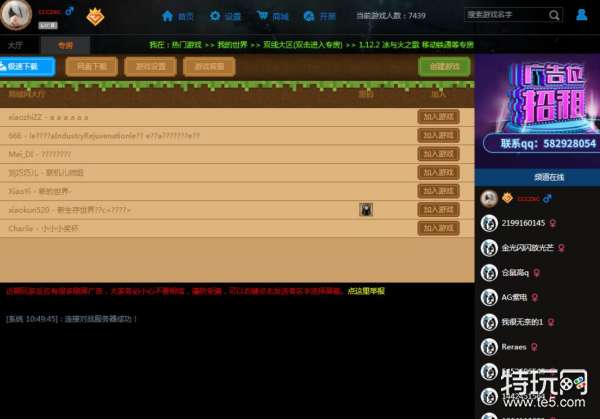Click the orange VIP badge beside the username
Image resolution: width=600 pixels, height=419 pixels.
(x=95, y=16)
